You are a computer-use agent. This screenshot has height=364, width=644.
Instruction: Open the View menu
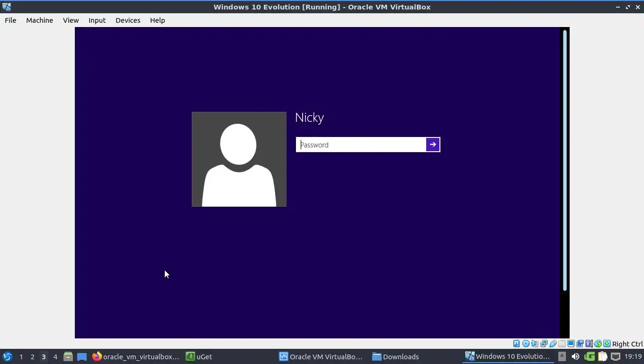(71, 20)
